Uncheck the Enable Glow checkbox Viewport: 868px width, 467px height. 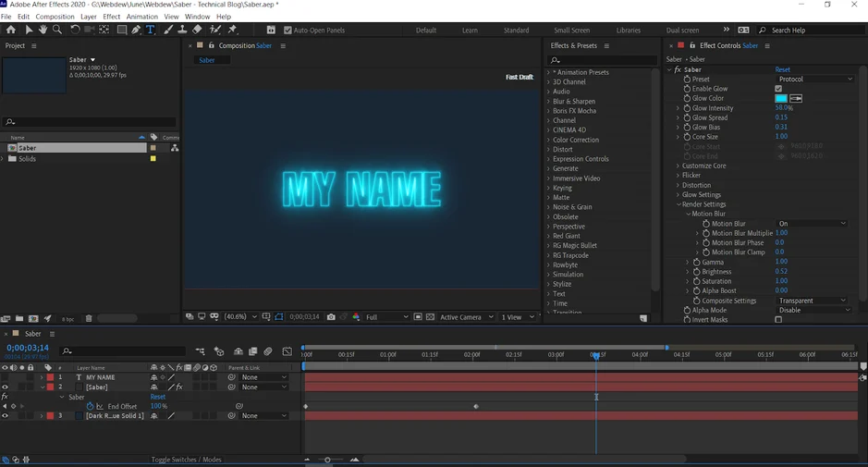pyautogui.click(x=778, y=89)
